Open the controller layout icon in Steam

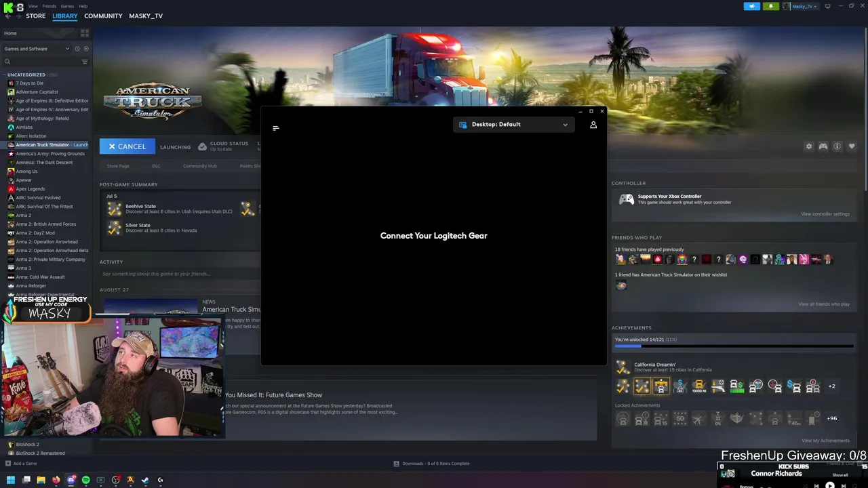click(823, 146)
